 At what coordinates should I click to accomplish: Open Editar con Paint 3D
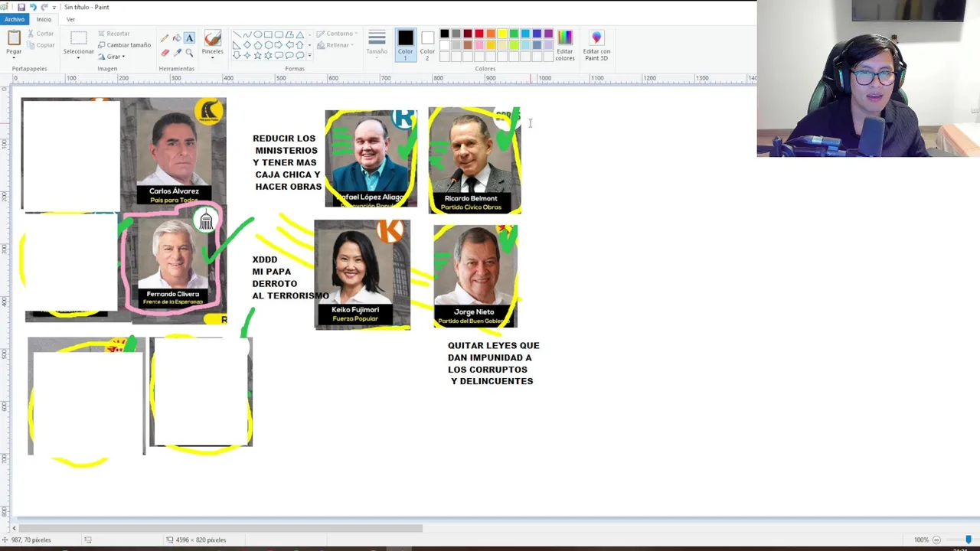pyautogui.click(x=596, y=46)
